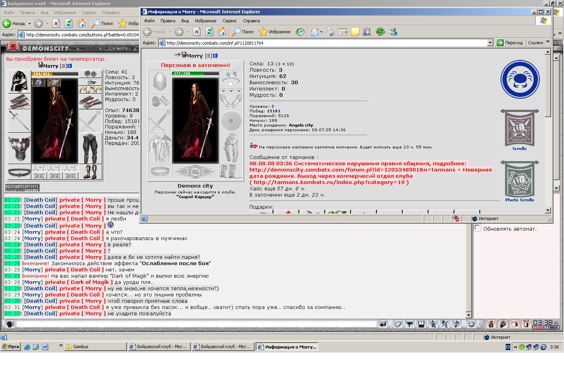Open the History clock icon in toolbar
564x392 pixels.
(300, 32)
